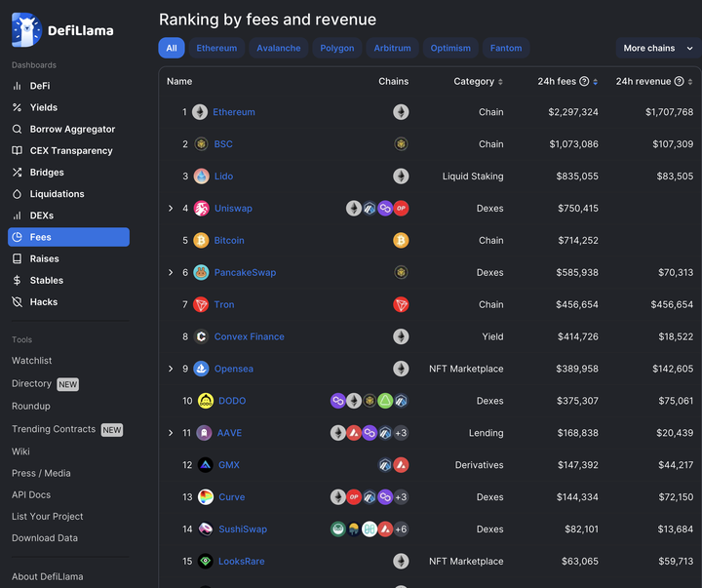Click the BSC chain icon in PancakeSwap row
The width and height of the screenshot is (702, 588).
[x=401, y=272]
